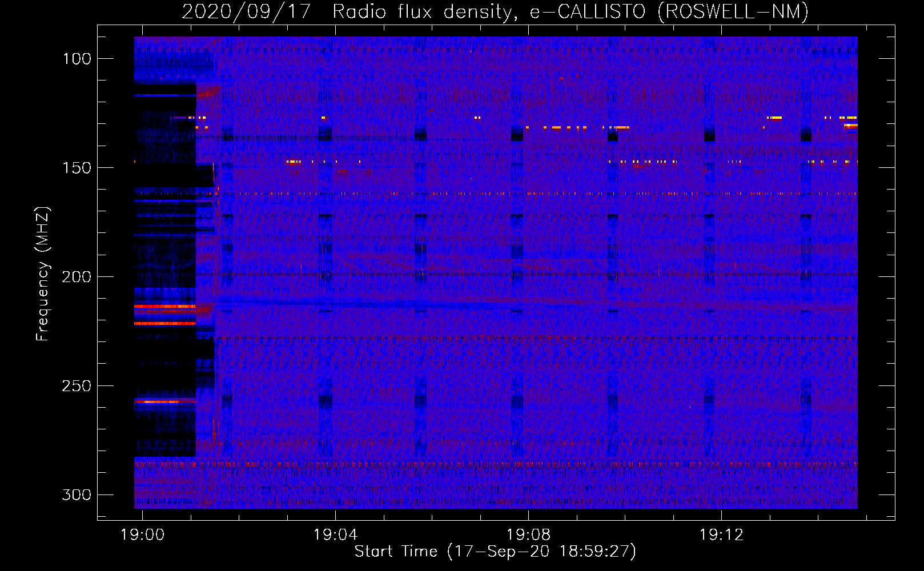This screenshot has width=924, height=571.
Task: Click the plot title '2020/09/17 Radio flux density'
Action: click(495, 11)
